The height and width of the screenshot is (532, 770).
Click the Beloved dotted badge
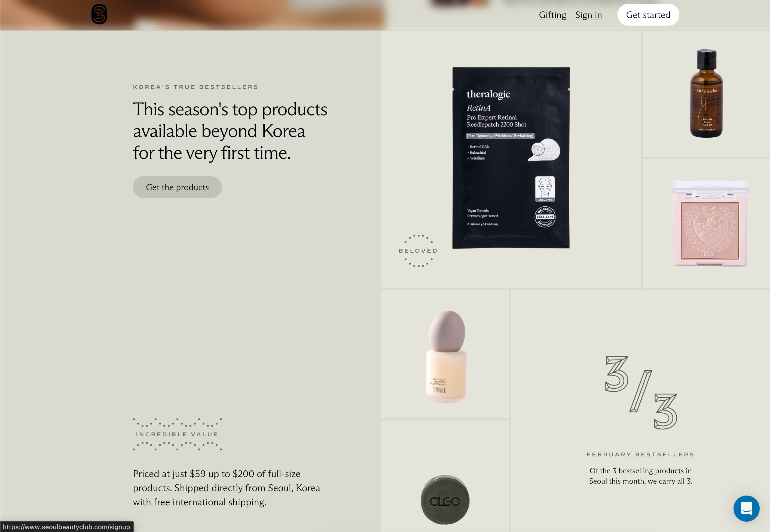pos(418,251)
